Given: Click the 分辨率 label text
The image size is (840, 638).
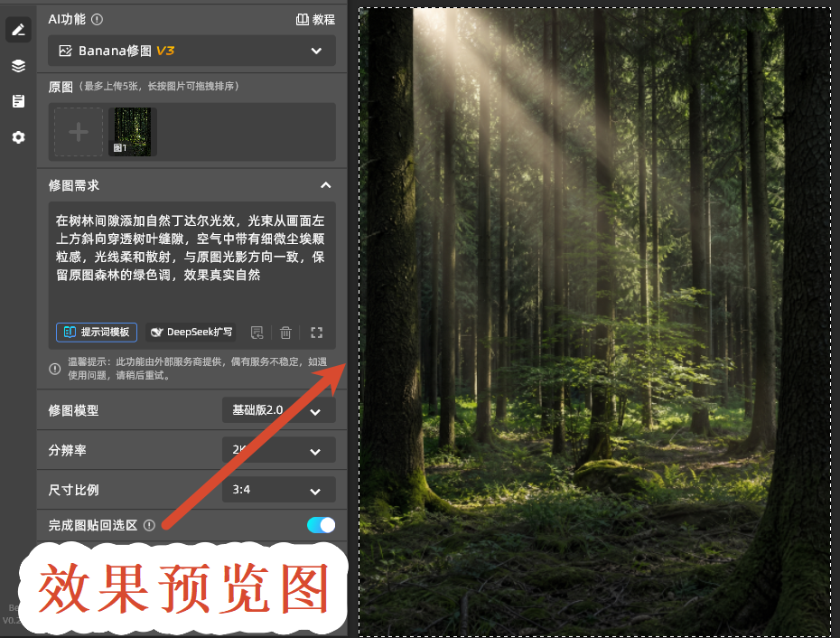Looking at the screenshot, I should (67, 450).
